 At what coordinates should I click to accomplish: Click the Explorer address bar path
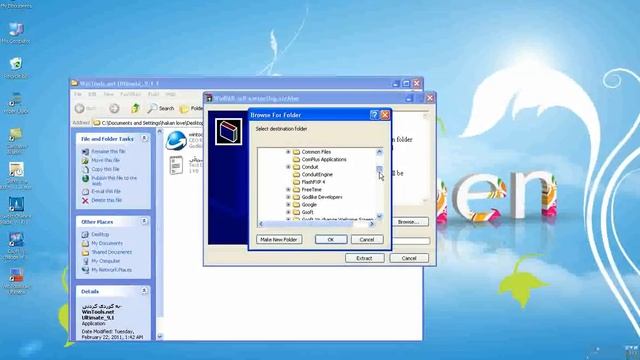pos(151,122)
